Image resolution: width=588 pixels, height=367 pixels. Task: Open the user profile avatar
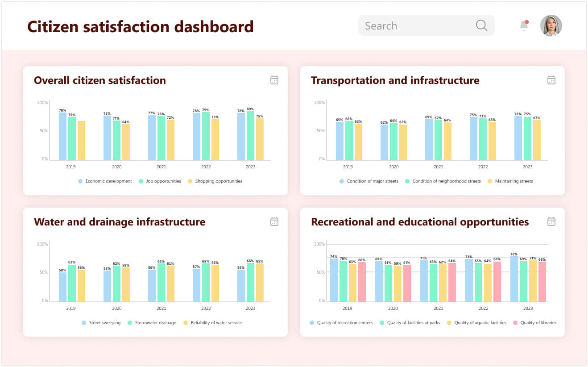[551, 25]
